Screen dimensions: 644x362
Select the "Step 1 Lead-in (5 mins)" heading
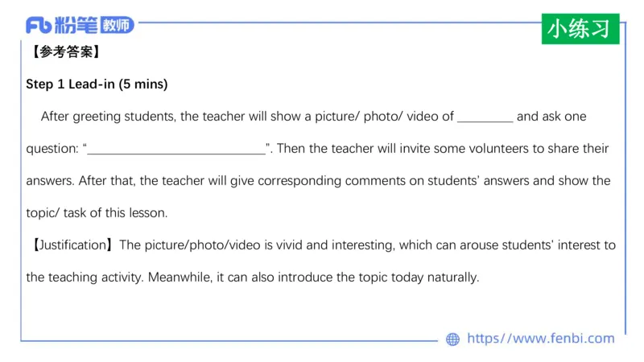(x=97, y=84)
